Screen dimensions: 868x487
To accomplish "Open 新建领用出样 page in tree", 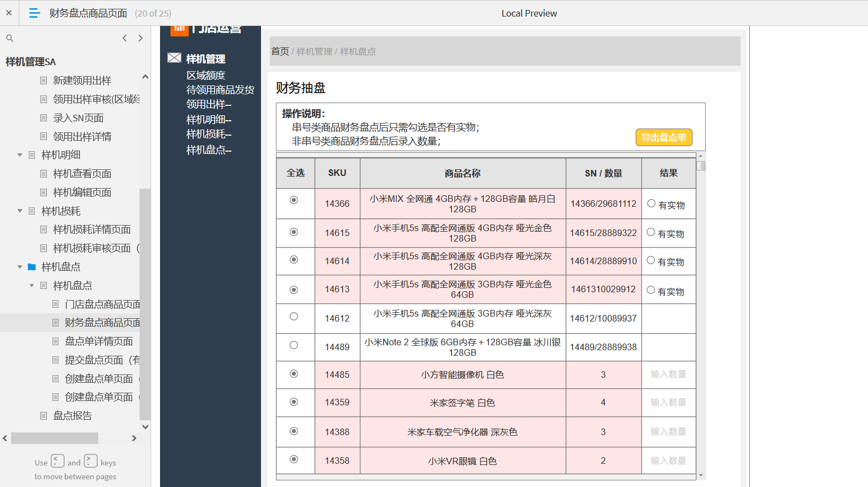I will (82, 81).
